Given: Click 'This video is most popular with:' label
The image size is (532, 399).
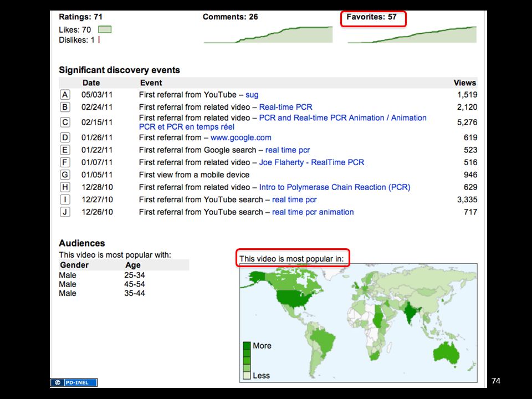Looking at the screenshot, I should (x=115, y=255).
